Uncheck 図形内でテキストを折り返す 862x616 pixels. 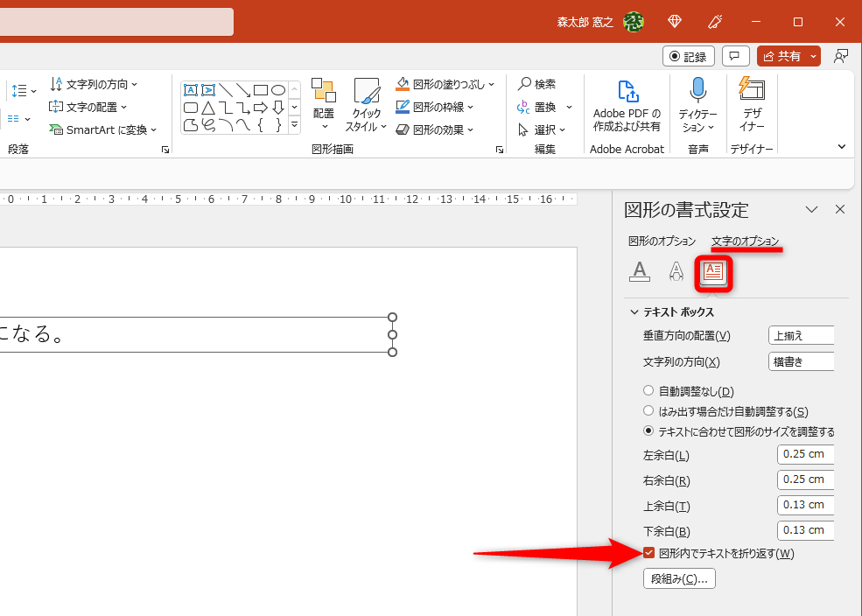(x=648, y=553)
